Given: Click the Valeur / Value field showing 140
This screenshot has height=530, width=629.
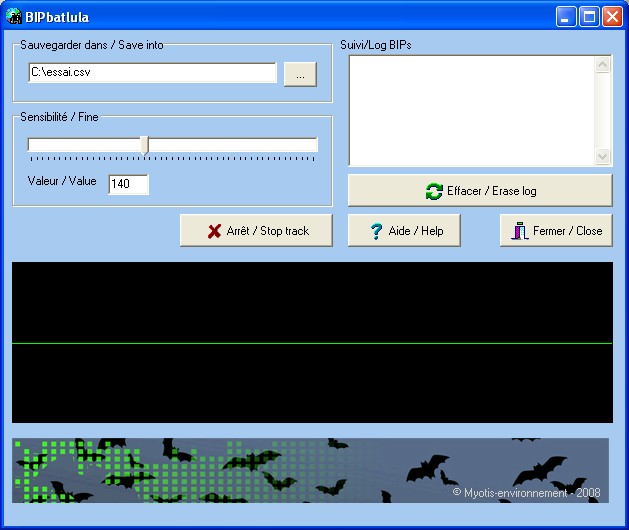Looking at the screenshot, I should [x=128, y=185].
